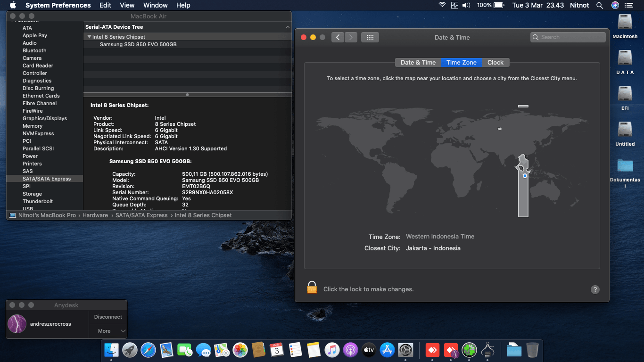The width and height of the screenshot is (644, 362).
Task: Open Clover Configurator icon in Dock
Action: (469, 350)
